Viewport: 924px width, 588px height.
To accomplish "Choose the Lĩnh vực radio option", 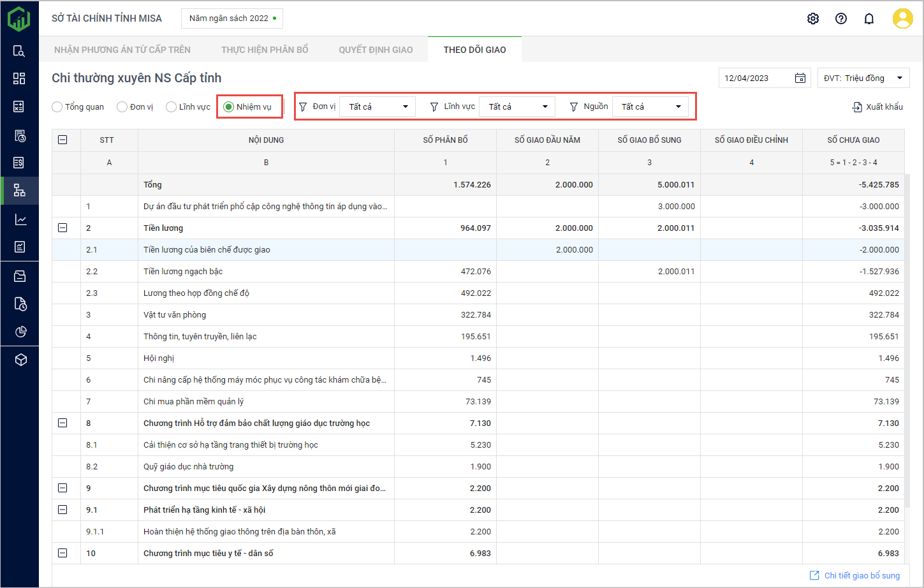I will pos(171,107).
